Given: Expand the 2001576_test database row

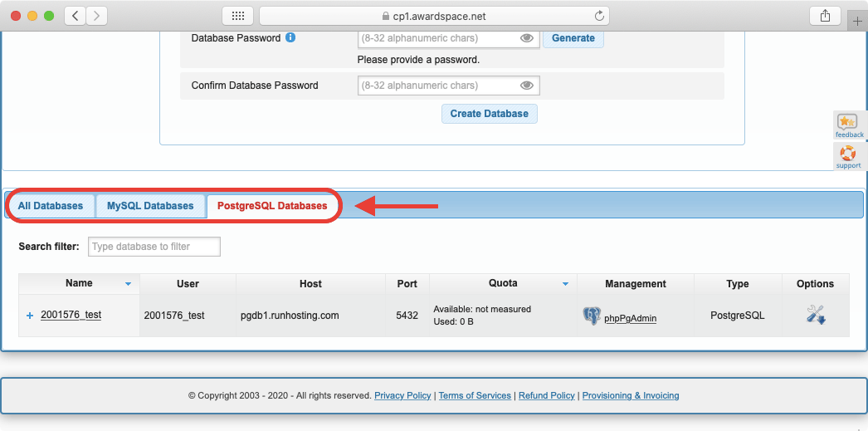Looking at the screenshot, I should pos(30,316).
